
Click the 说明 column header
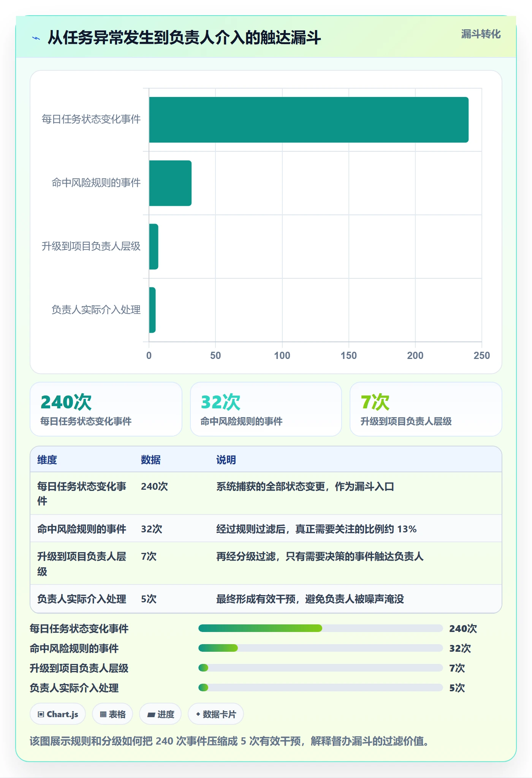coord(226,460)
